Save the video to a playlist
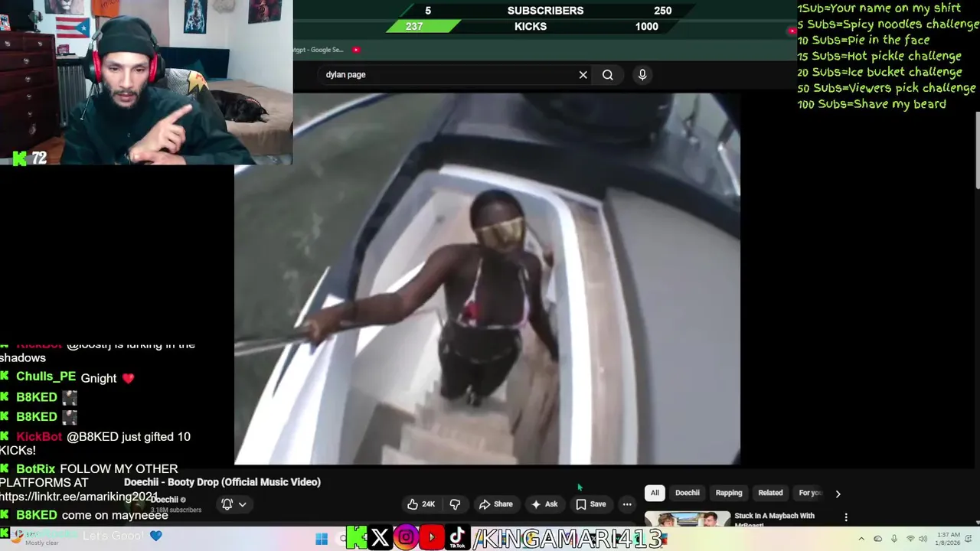980x551 pixels. point(591,504)
